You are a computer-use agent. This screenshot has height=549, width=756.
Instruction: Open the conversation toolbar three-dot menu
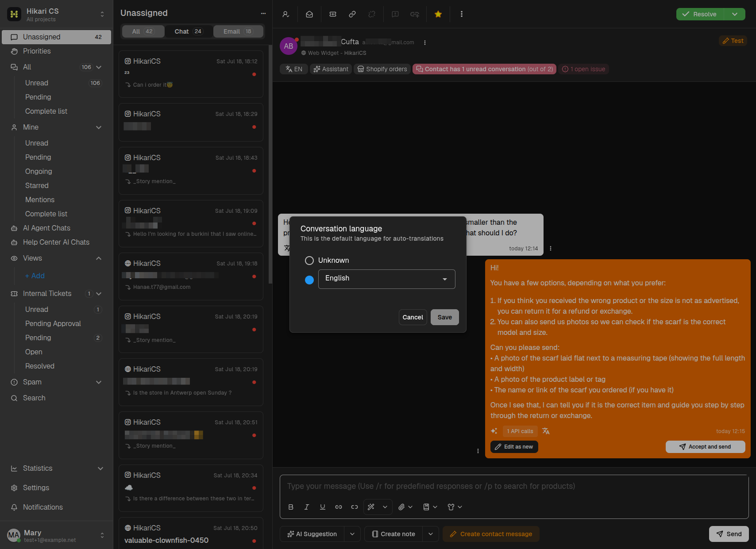pos(462,14)
